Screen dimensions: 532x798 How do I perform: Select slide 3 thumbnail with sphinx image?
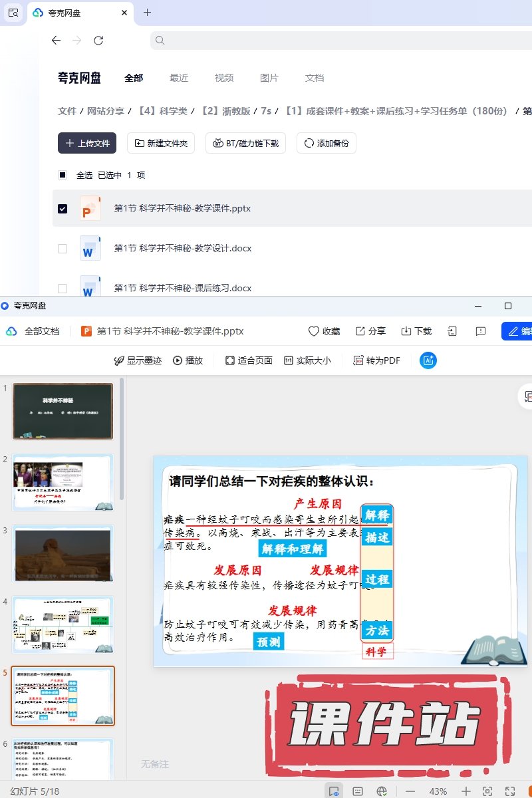click(x=63, y=553)
